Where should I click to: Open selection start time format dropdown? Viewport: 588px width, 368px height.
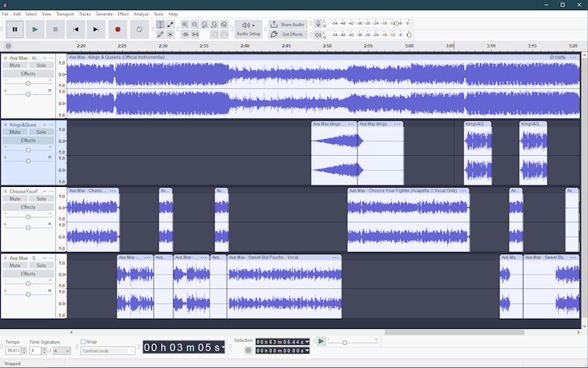pos(307,342)
